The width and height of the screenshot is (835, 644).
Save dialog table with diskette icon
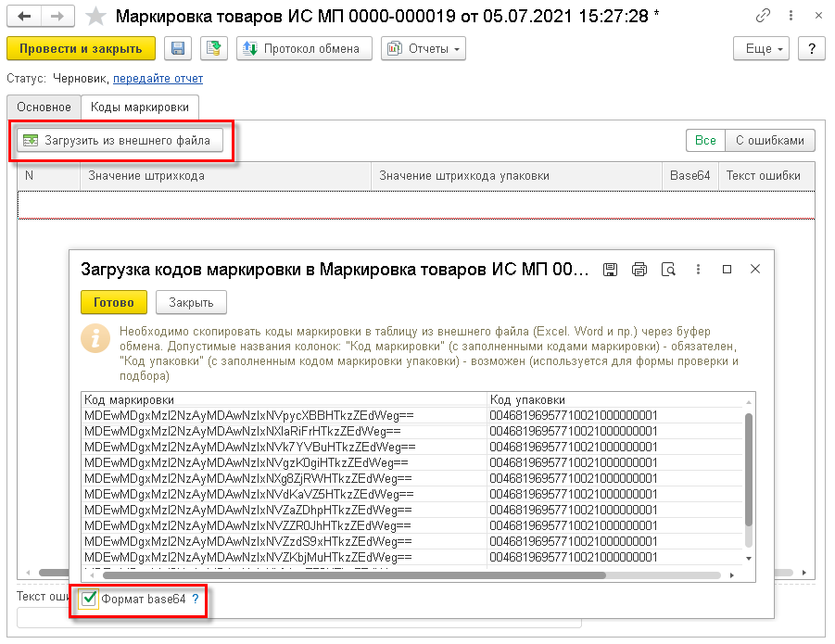611,270
